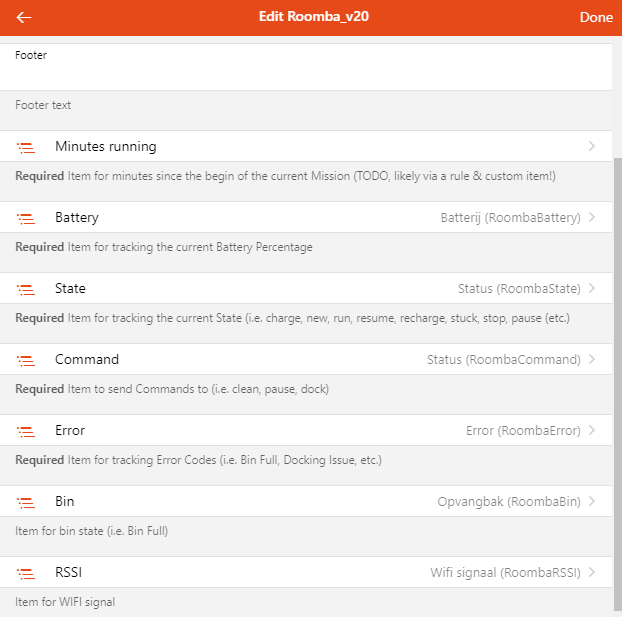Image resolution: width=622 pixels, height=617 pixels.
Task: Click the Batterij (RoombaBattery) value
Action: click(x=511, y=218)
